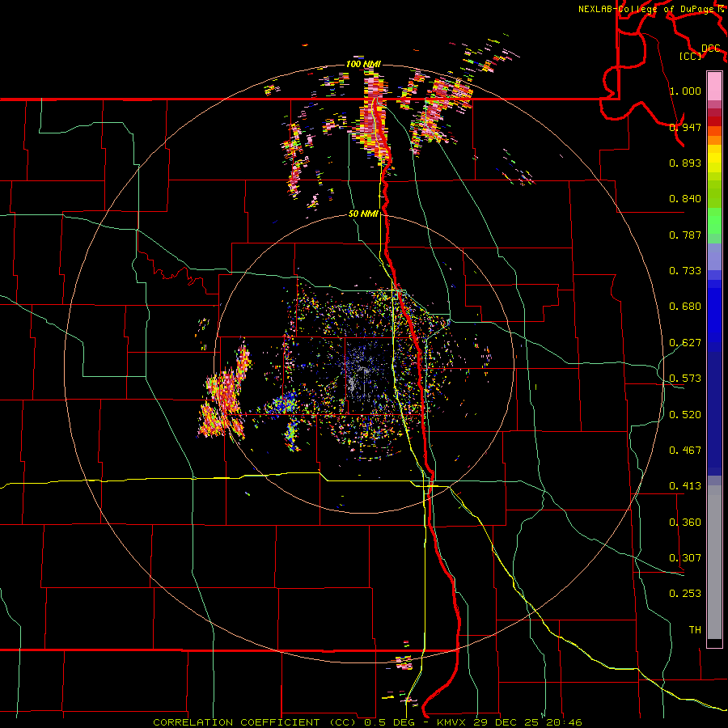728x728 pixels.
Task: Click the 0.253 scale value
Action: [x=685, y=594]
